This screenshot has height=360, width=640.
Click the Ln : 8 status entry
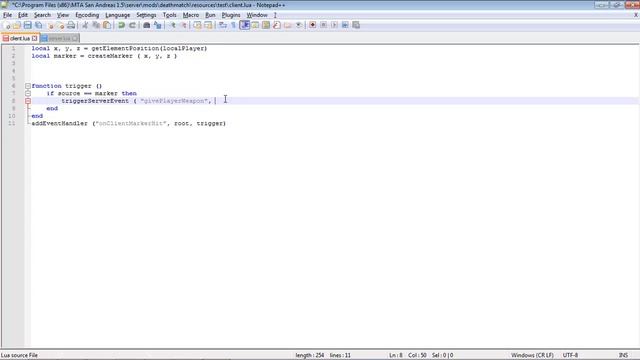coord(396,355)
